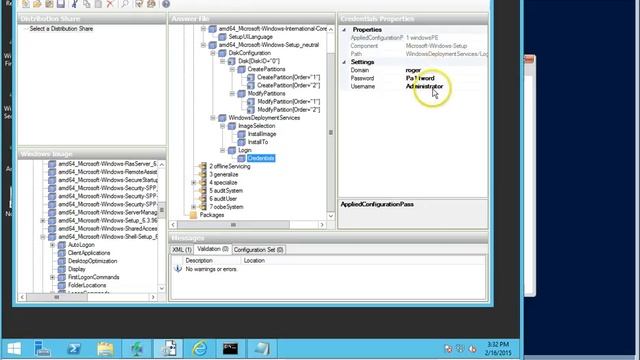Collapse the CreatePartitions node
The width and height of the screenshot is (640, 360).
pos(232,69)
